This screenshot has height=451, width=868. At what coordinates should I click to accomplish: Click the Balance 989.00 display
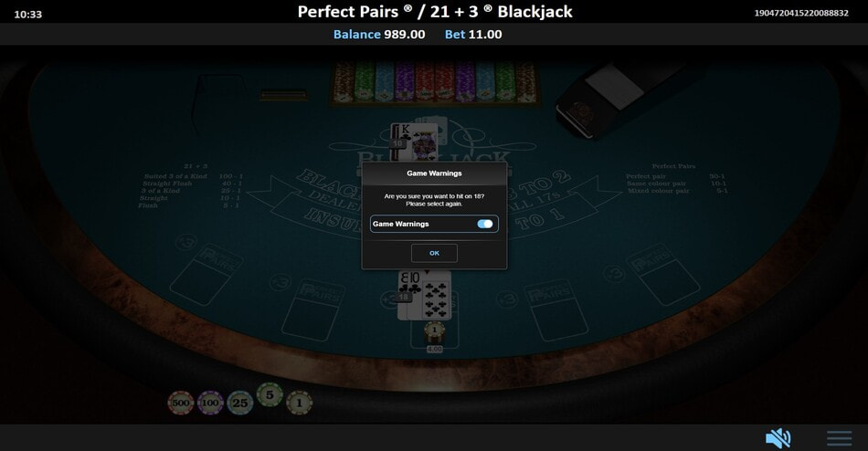coord(379,35)
